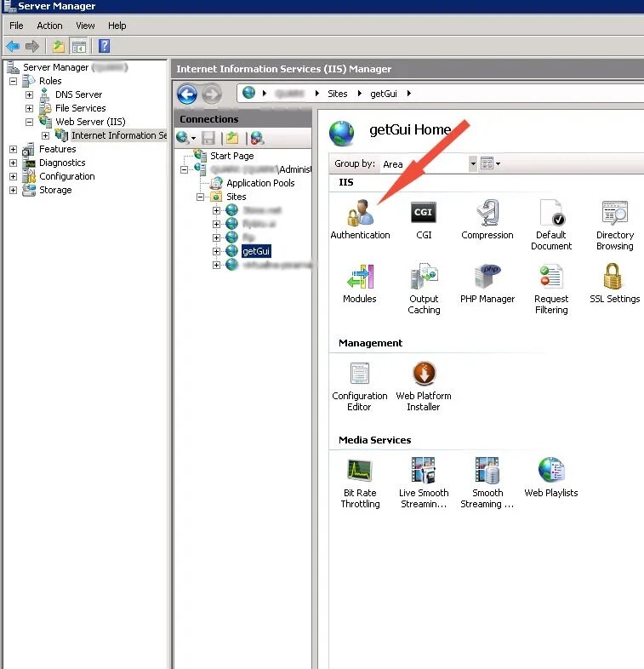644x669 pixels.
Task: Open Web Playlists feature
Action: (x=551, y=477)
